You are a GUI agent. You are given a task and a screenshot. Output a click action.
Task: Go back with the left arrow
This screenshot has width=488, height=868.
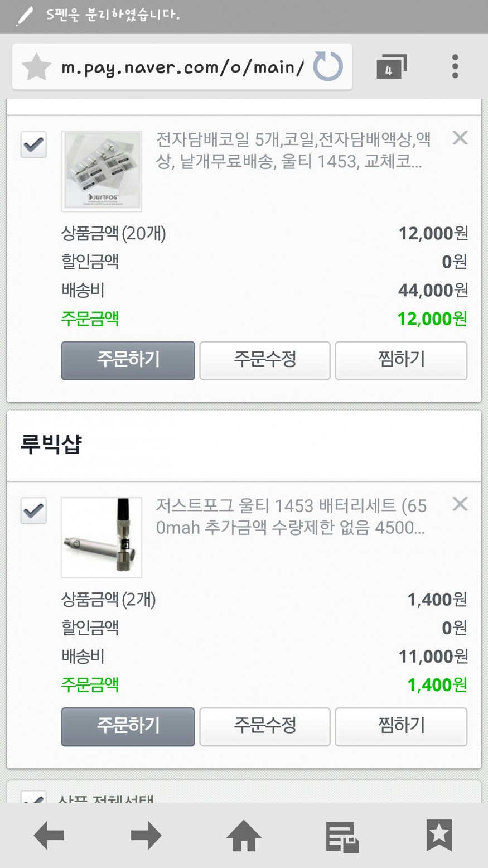click(49, 836)
